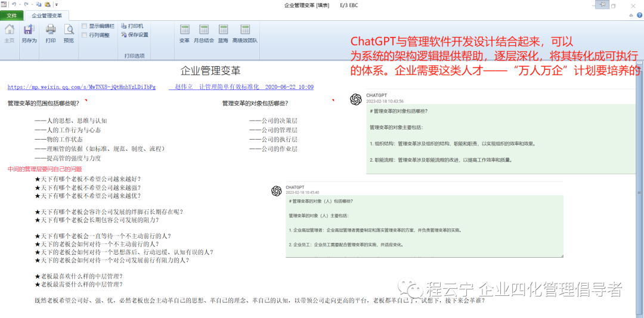644x318 pixels.
Task: Click the green reply box about 组织结构
Action: (x=500, y=139)
